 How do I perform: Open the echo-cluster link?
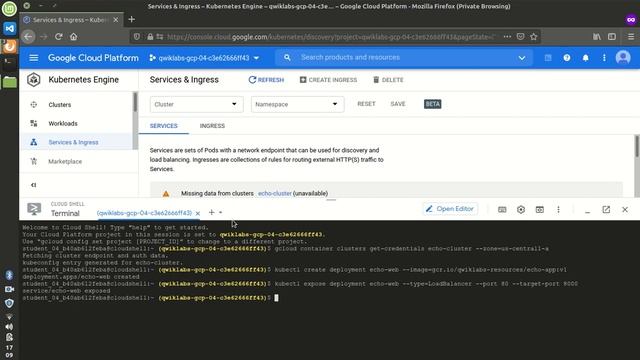275,193
